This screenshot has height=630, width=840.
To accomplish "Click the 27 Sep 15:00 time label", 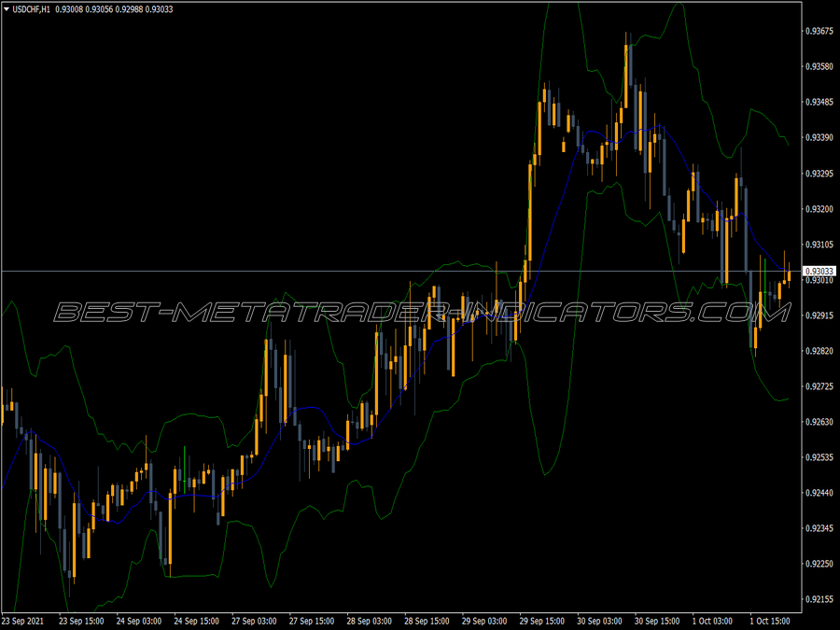I will (x=312, y=621).
